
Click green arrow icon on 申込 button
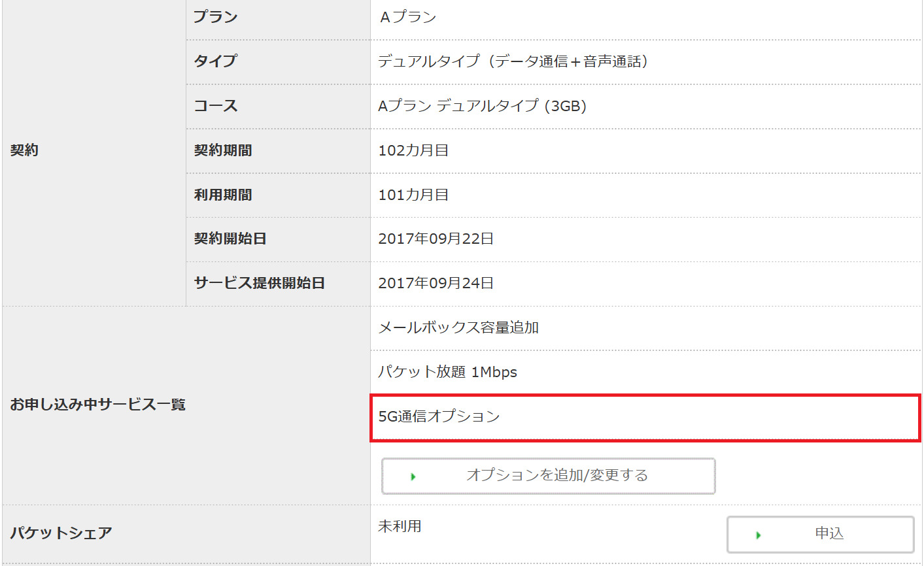759,535
